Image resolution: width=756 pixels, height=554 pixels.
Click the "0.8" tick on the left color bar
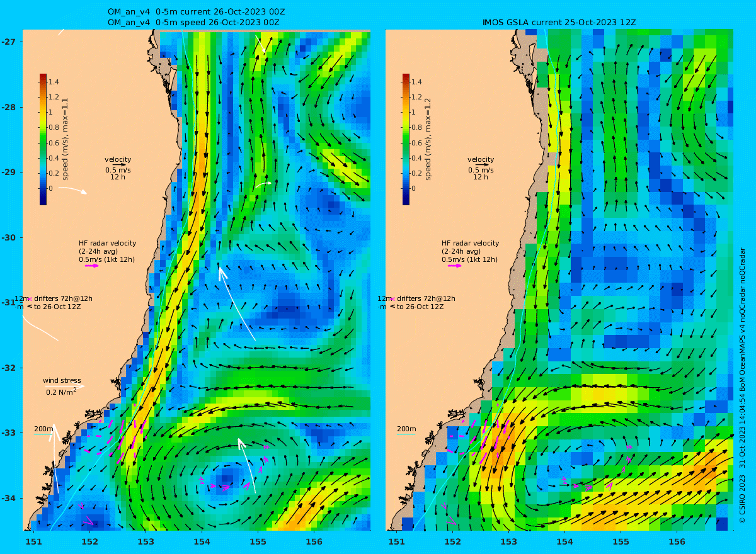coord(54,127)
